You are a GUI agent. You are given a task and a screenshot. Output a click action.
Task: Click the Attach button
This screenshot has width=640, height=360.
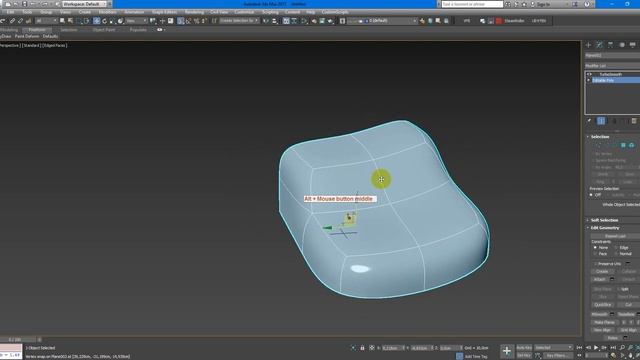click(600, 279)
